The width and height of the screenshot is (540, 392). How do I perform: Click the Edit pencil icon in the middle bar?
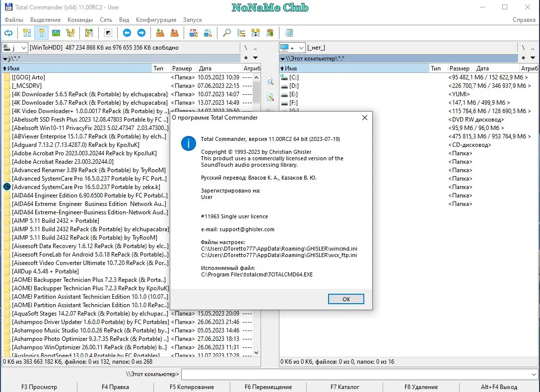tap(270, 97)
